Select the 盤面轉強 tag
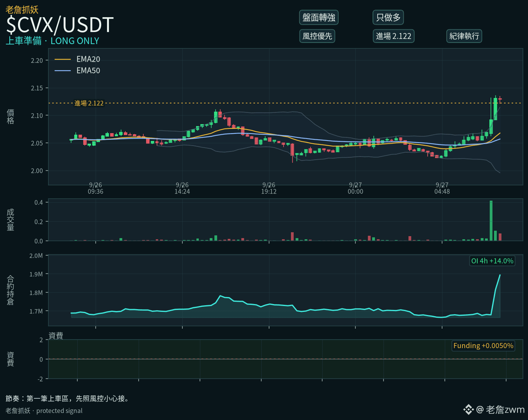This screenshot has height=420, width=528. 319,18
